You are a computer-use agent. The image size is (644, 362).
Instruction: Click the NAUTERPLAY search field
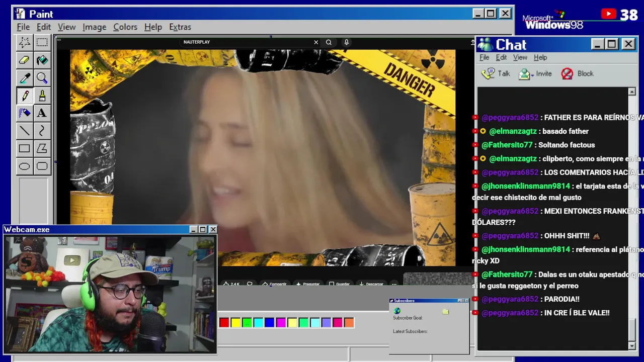[247, 42]
